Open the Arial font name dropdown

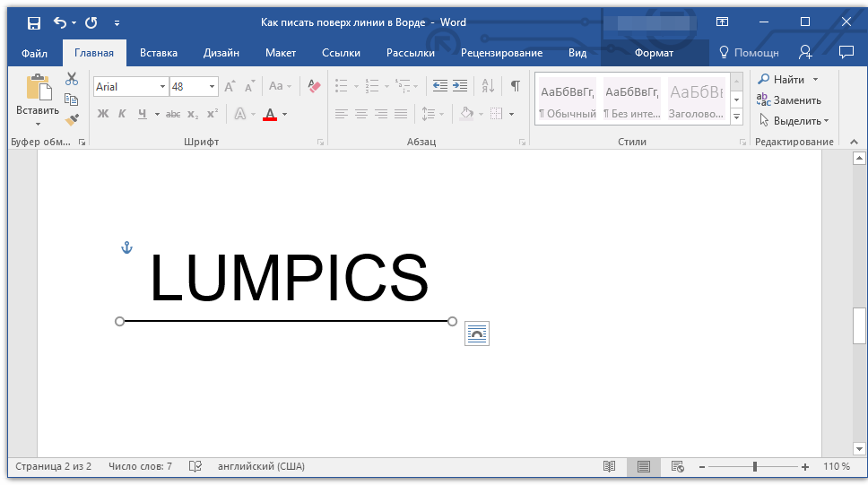coord(162,87)
